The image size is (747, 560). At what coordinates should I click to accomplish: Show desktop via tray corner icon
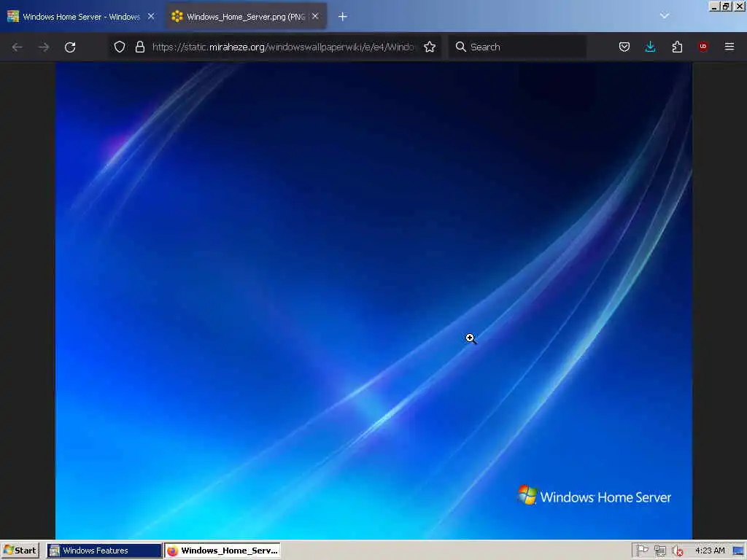(739, 551)
